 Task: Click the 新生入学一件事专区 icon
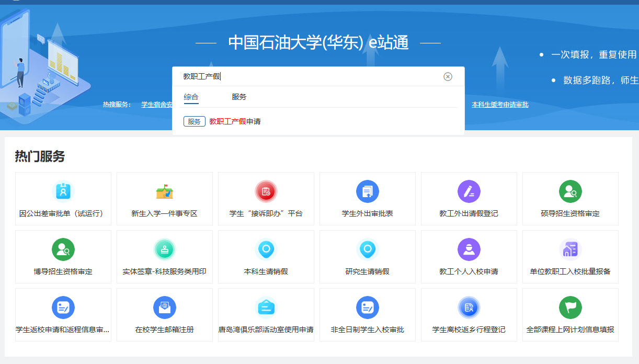point(165,191)
